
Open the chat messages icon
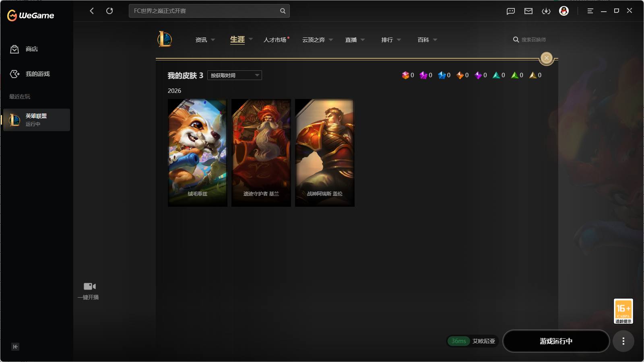pos(511,11)
